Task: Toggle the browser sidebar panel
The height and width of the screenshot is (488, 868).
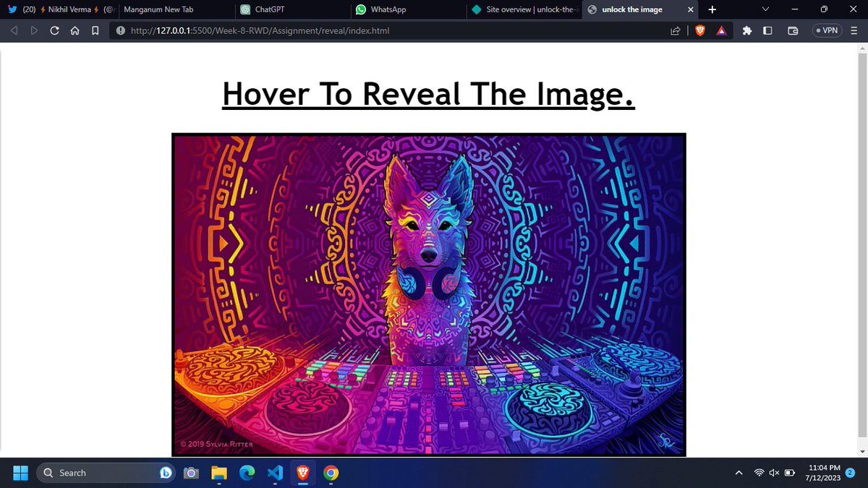Action: pos(767,31)
